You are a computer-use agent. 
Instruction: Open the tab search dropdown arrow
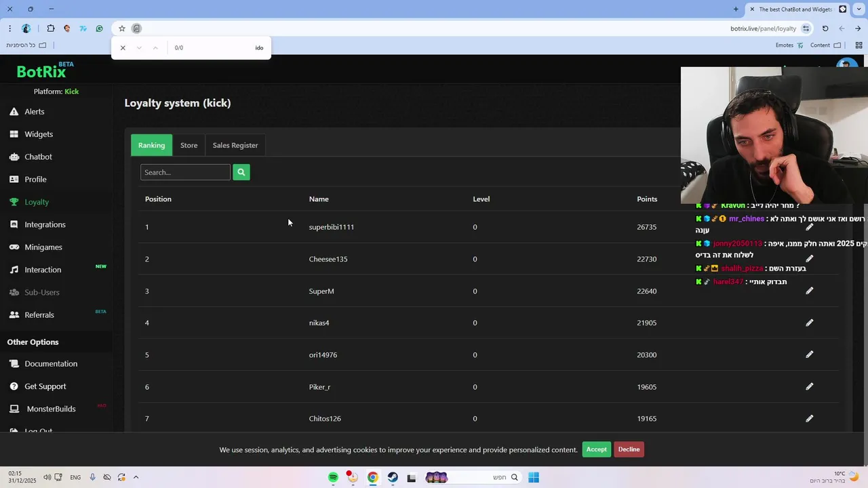click(859, 9)
